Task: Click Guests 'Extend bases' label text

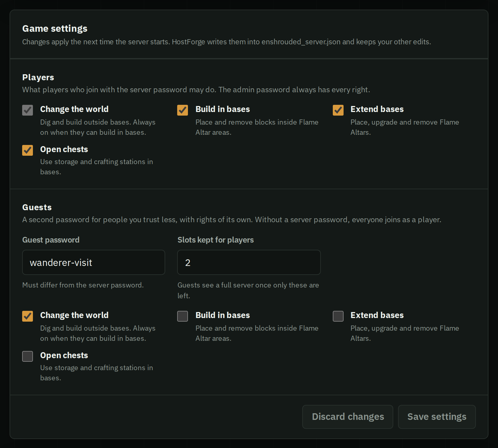Action: [377, 315]
